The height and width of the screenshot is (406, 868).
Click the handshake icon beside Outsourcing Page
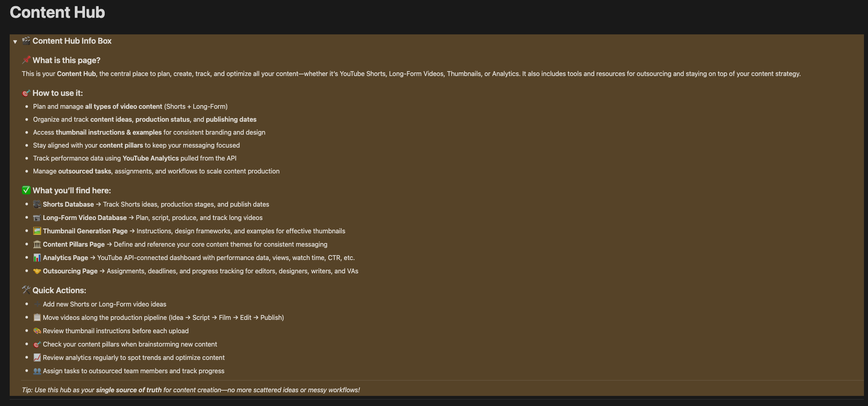[x=37, y=271]
